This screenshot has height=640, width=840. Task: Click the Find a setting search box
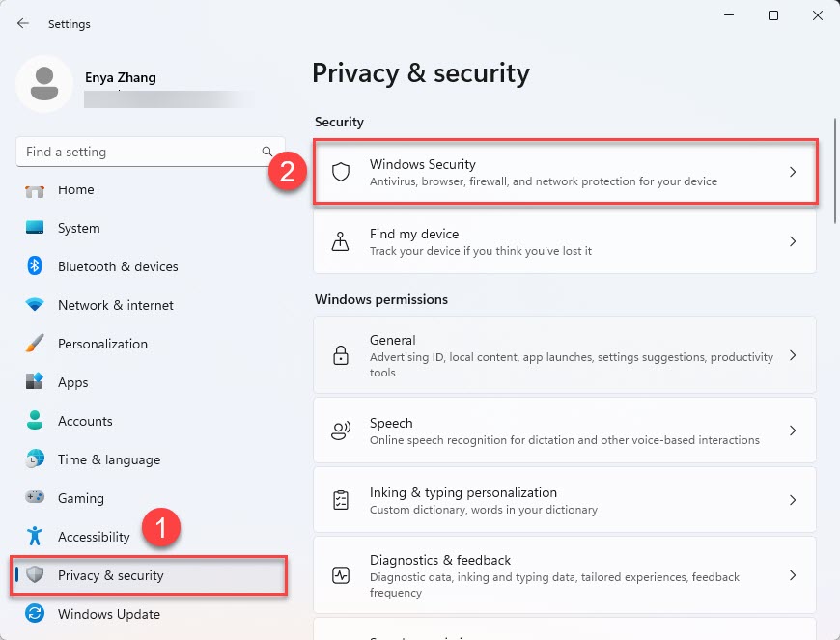coord(151,152)
